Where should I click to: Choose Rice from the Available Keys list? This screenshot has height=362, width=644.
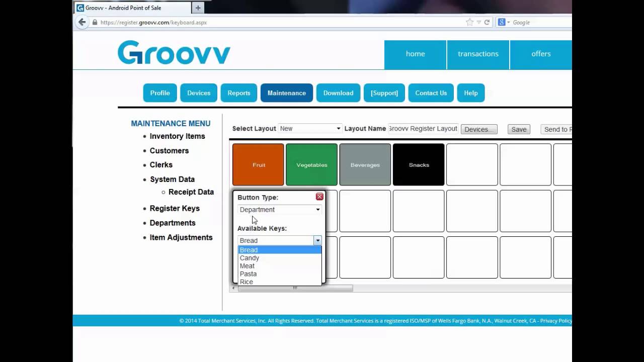pyautogui.click(x=279, y=282)
